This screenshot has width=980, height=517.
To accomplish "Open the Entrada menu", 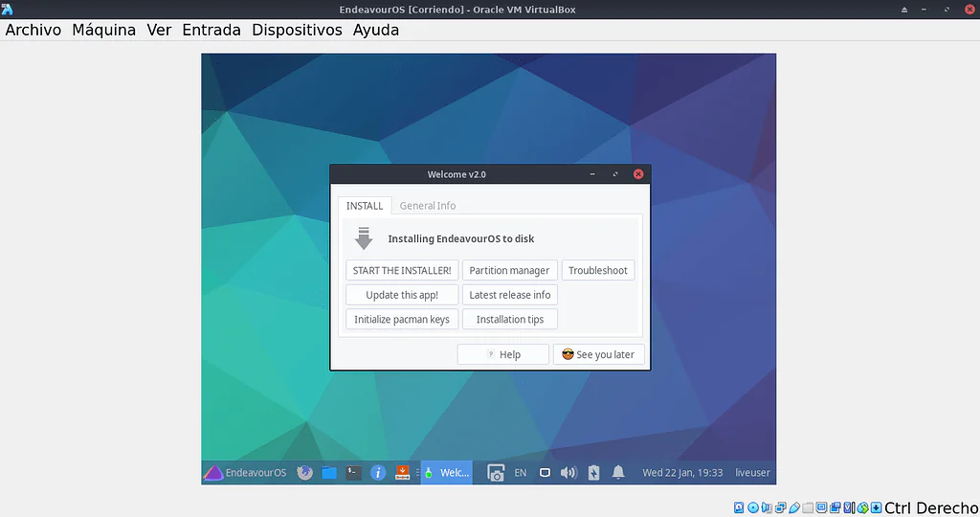I will tap(212, 30).
